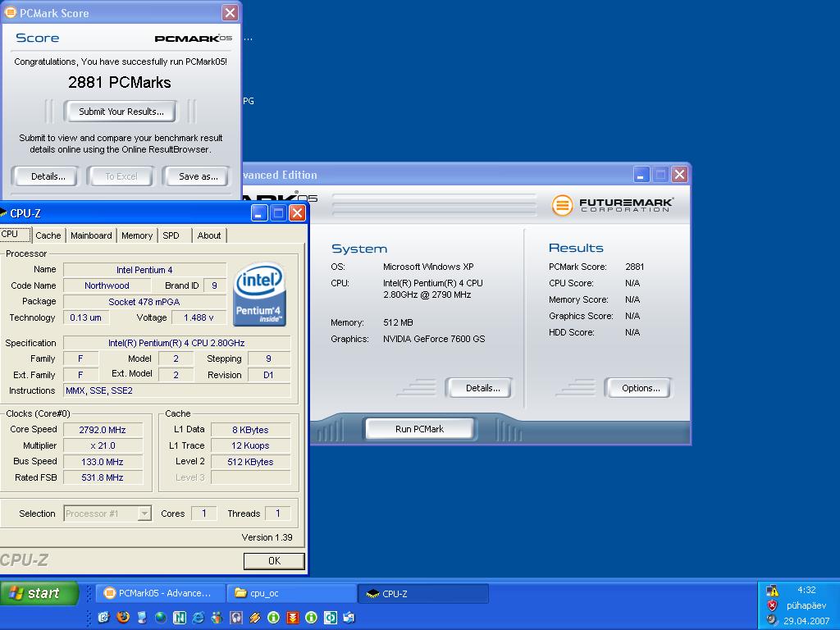
Task: Click the '0.13 um' technology value
Action: coord(86,317)
